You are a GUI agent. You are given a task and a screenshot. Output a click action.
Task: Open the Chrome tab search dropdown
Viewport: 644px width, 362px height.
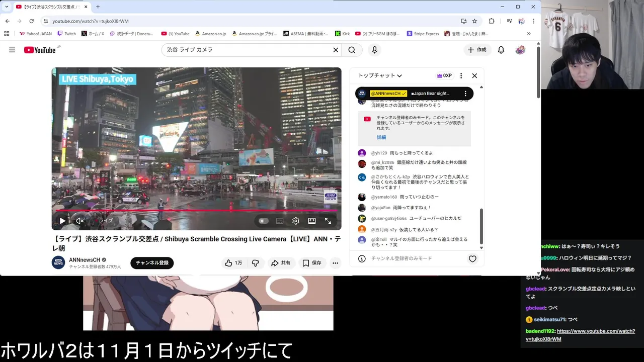(x=7, y=7)
